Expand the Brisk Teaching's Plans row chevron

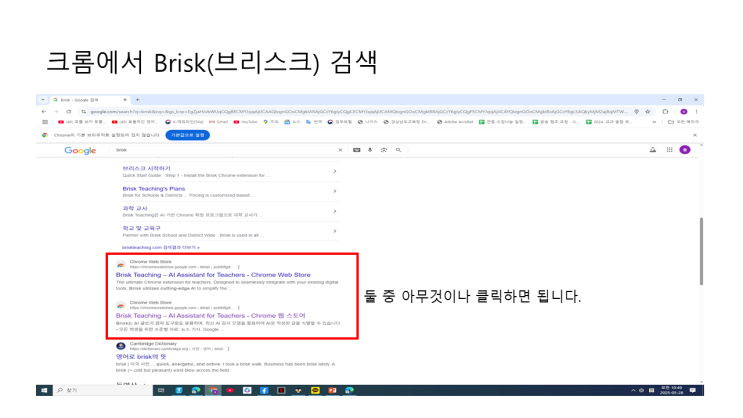pyautogui.click(x=335, y=191)
